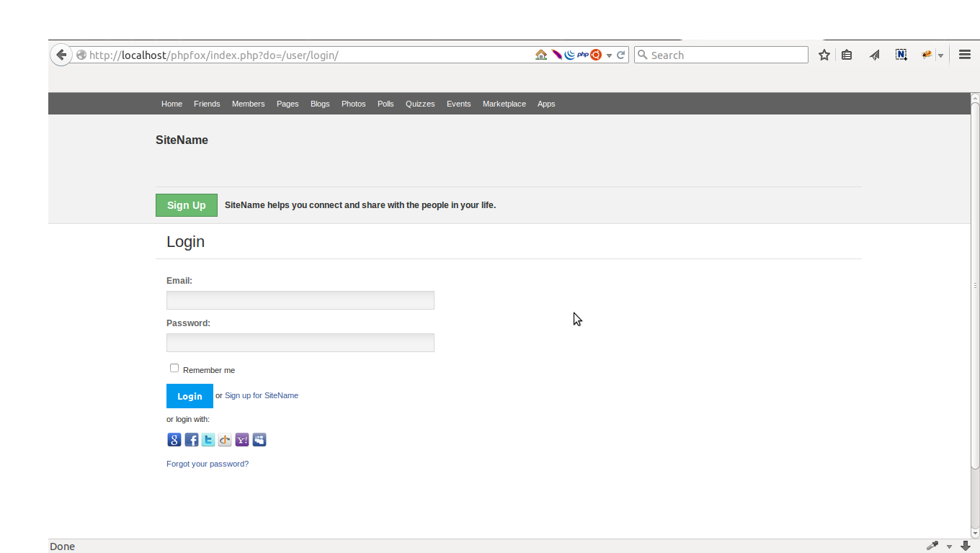Click the Login page heading
980x553 pixels.
click(x=185, y=241)
